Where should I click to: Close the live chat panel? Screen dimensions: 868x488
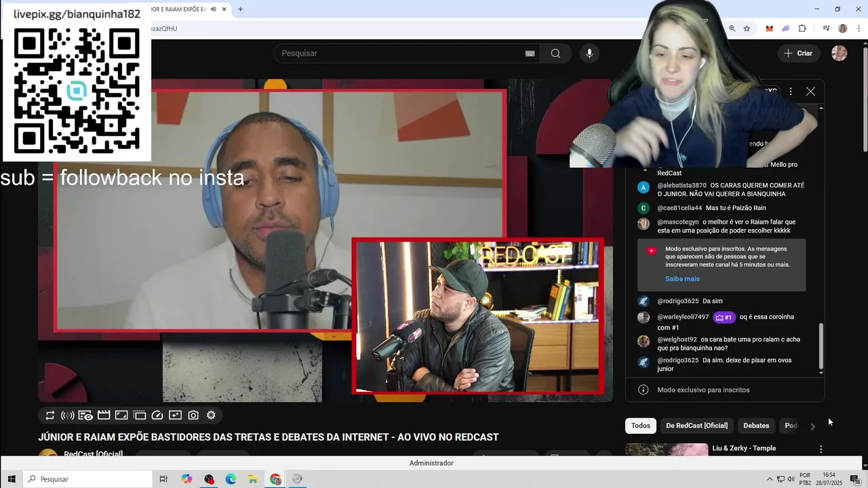click(810, 91)
